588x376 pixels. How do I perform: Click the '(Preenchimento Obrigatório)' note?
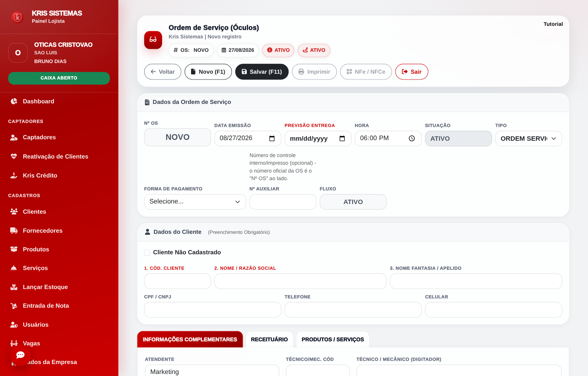[x=239, y=232]
